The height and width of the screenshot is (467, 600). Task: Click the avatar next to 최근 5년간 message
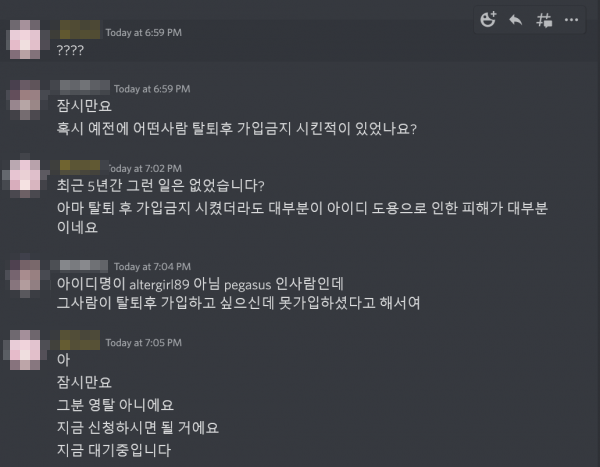click(x=25, y=176)
